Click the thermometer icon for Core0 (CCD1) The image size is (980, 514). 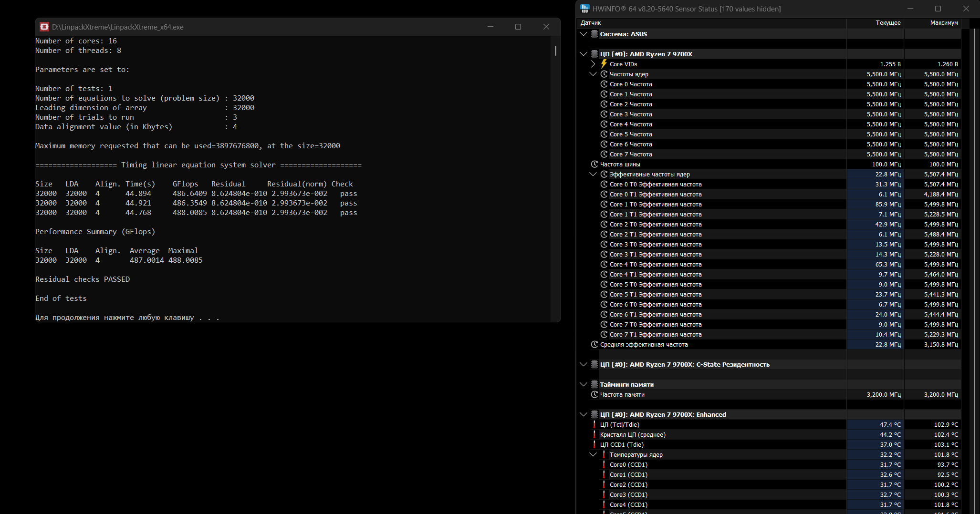tap(604, 464)
